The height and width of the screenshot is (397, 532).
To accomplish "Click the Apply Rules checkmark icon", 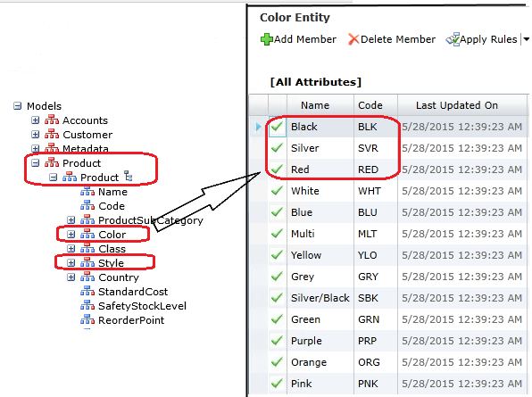I will [x=453, y=39].
